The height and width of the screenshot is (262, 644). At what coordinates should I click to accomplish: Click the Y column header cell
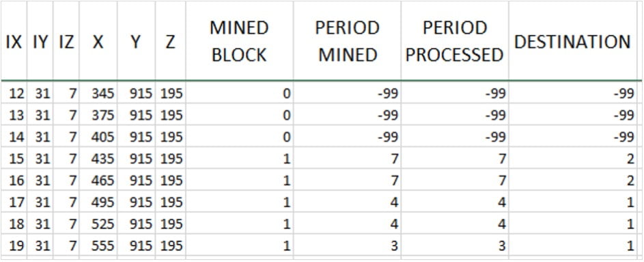pyautogui.click(x=136, y=41)
